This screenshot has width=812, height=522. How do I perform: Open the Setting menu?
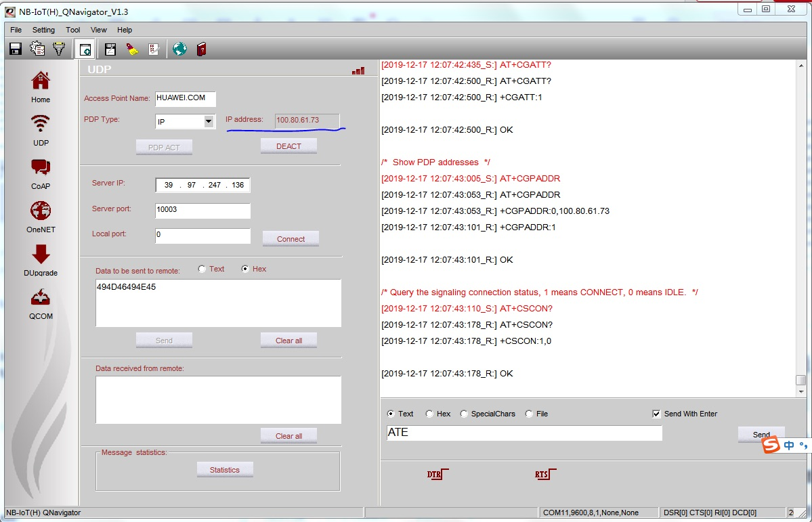(43, 30)
